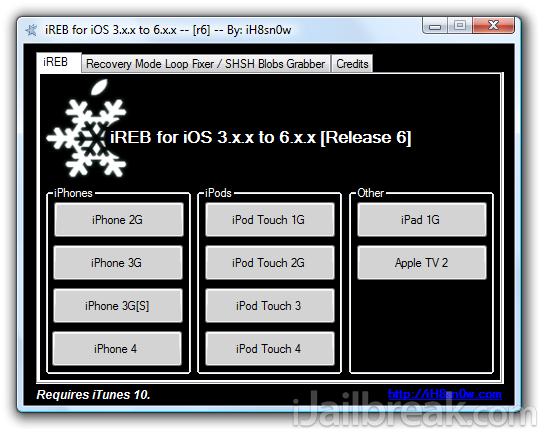The image size is (538, 429).
Task: Open the http://iH8sn0w.com link
Action: (x=445, y=394)
